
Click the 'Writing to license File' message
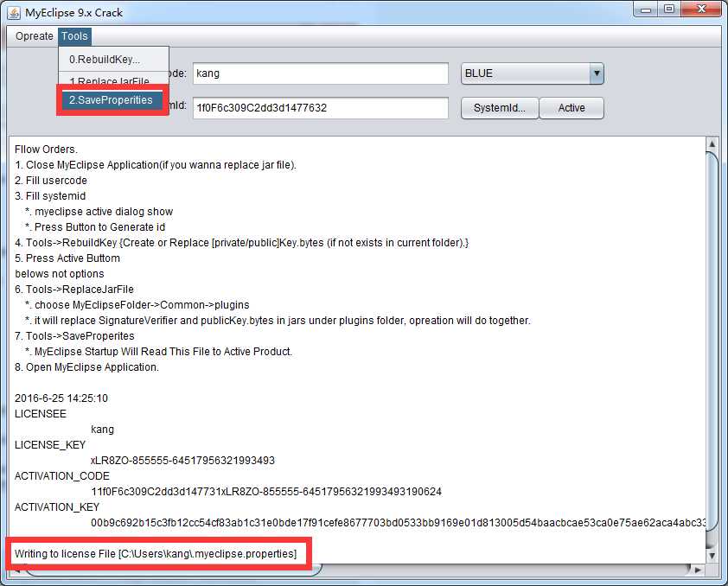pyautogui.click(x=156, y=553)
